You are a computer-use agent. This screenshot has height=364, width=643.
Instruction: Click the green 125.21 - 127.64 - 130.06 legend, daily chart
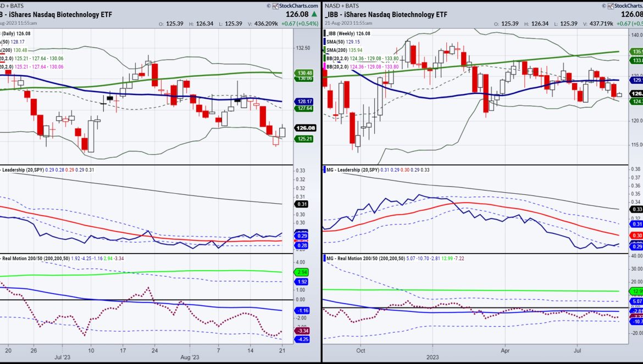click(39, 59)
